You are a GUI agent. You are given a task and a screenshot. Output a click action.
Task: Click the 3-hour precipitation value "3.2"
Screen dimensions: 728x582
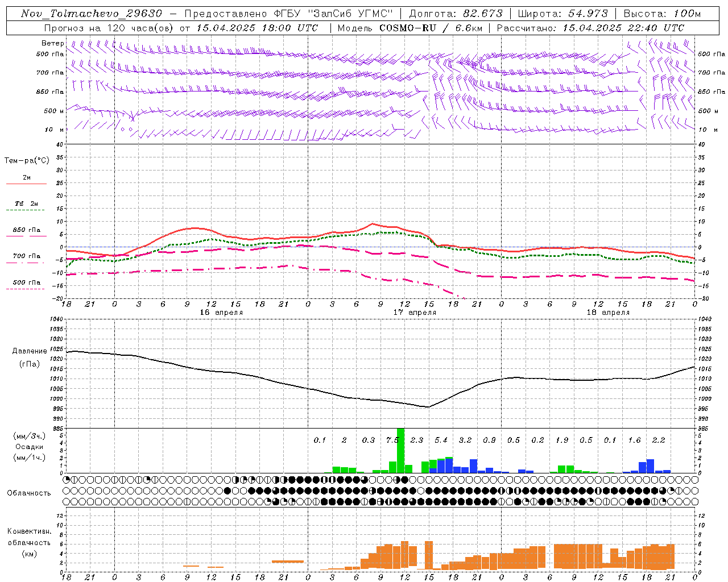[x=465, y=440]
